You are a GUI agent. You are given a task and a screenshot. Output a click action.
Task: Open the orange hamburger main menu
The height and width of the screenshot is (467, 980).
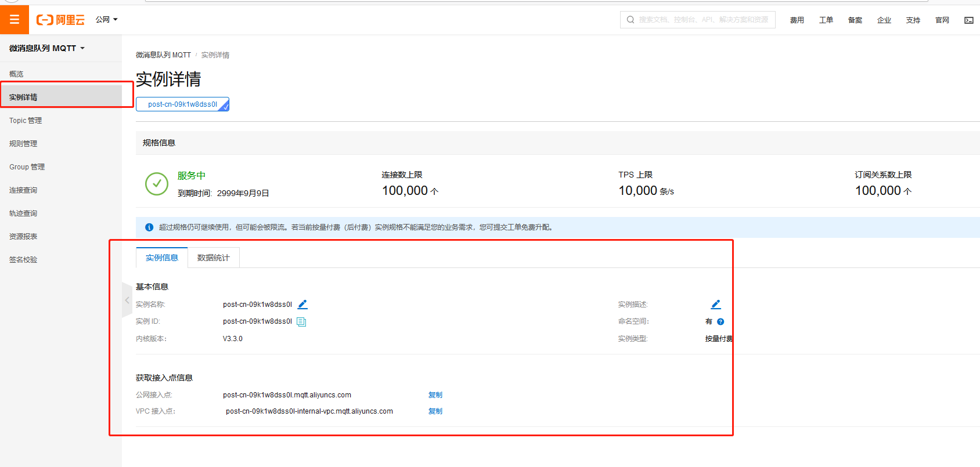click(x=15, y=20)
